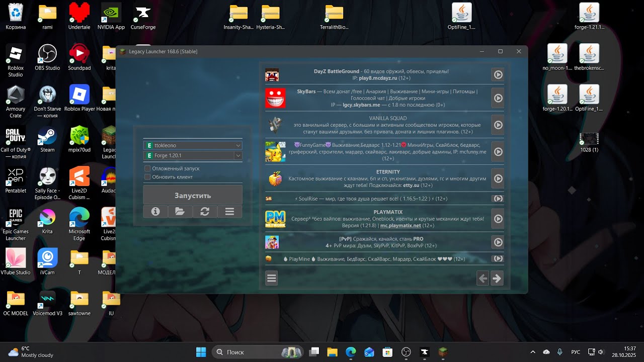Click the DayZ BattleGround server avatar

click(272, 75)
